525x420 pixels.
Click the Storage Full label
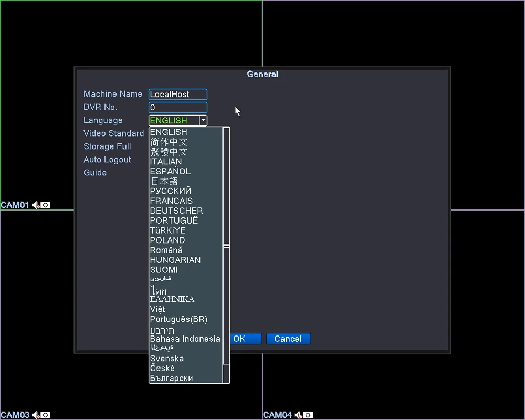[107, 146]
